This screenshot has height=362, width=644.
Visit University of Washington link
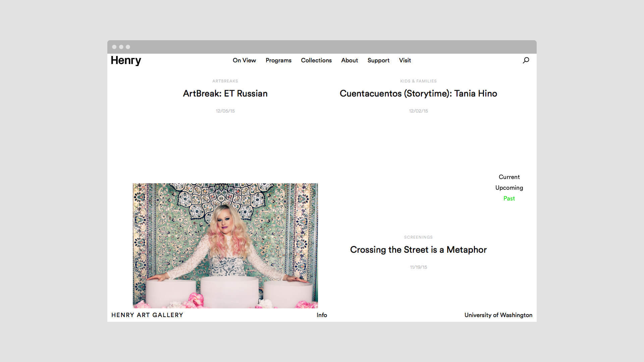pos(498,315)
